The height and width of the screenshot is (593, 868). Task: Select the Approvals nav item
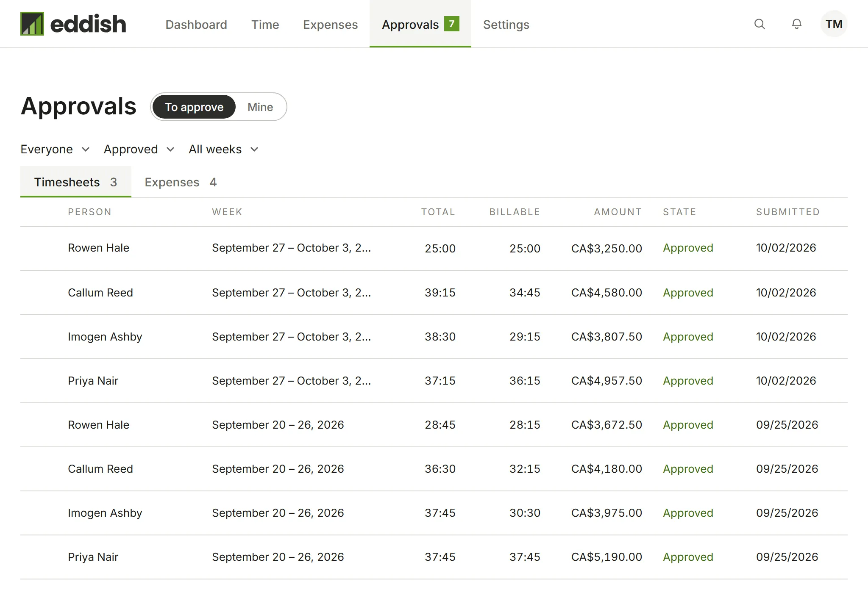(420, 24)
